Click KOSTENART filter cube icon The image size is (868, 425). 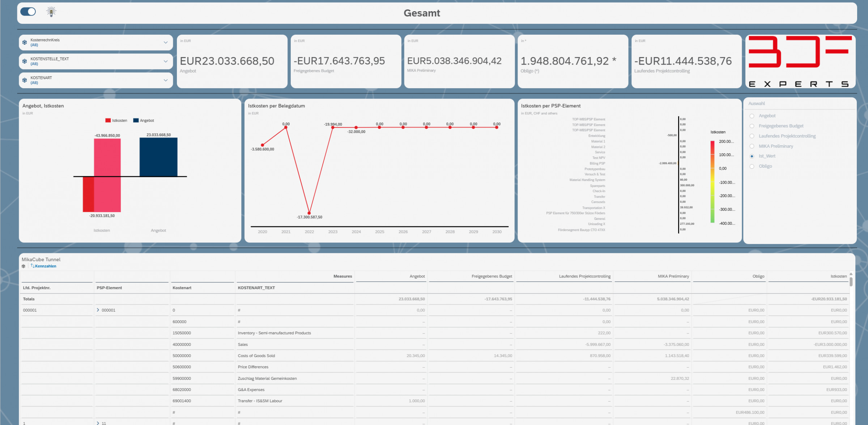click(25, 80)
